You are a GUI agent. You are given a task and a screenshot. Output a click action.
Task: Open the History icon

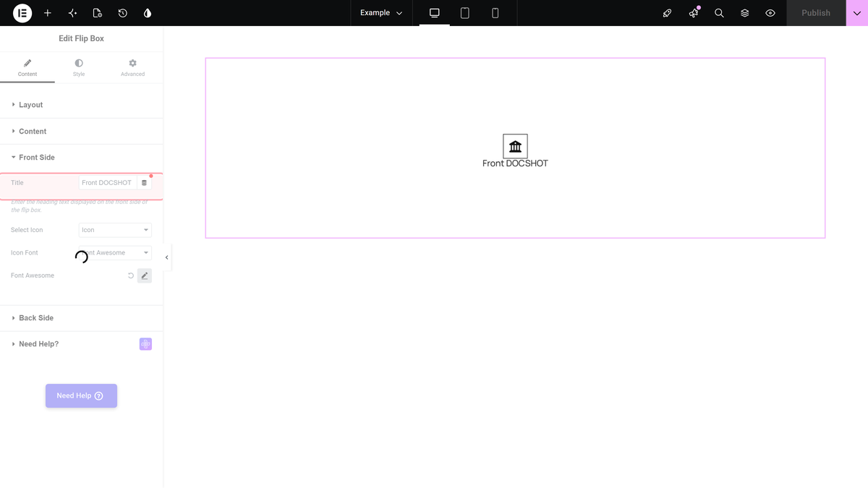(123, 13)
